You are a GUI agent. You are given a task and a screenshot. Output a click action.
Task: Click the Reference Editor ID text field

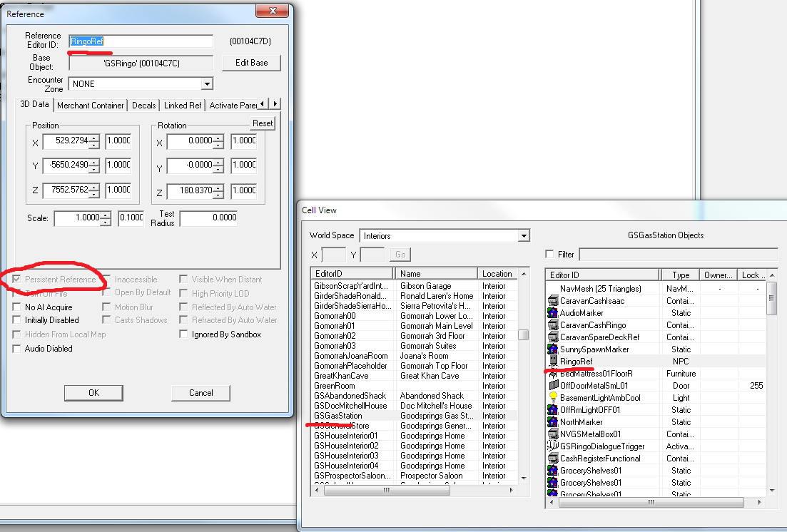pos(141,41)
